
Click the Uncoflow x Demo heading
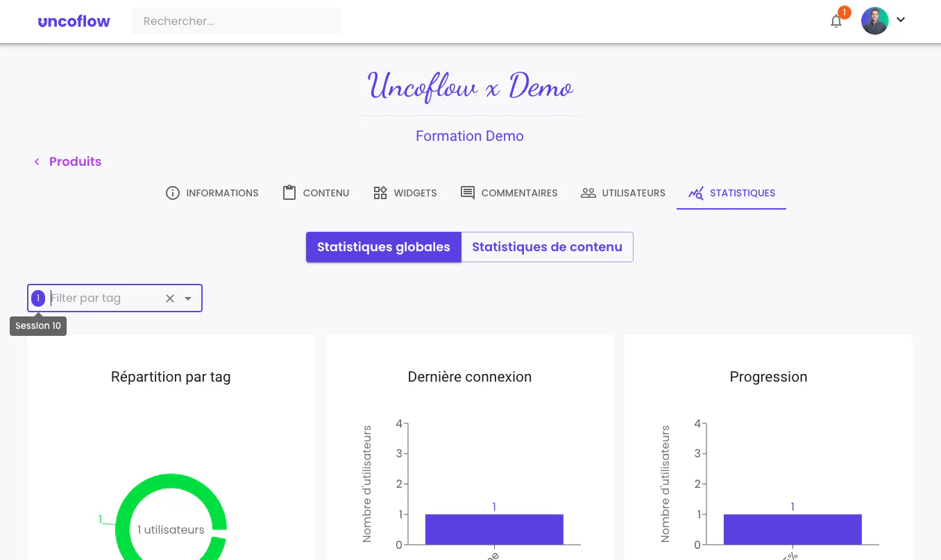470,86
